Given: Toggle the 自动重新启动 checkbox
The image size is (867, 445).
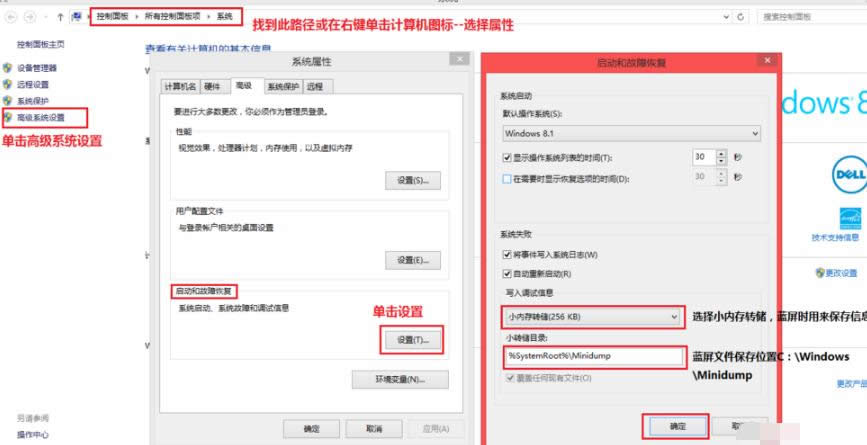Looking at the screenshot, I should [507, 273].
